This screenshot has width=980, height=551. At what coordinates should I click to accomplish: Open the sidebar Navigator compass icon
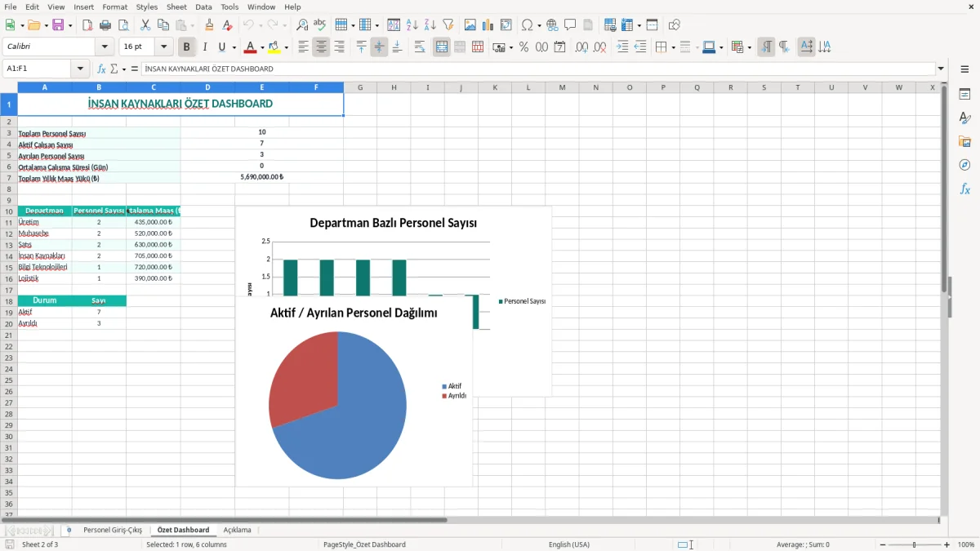(964, 165)
